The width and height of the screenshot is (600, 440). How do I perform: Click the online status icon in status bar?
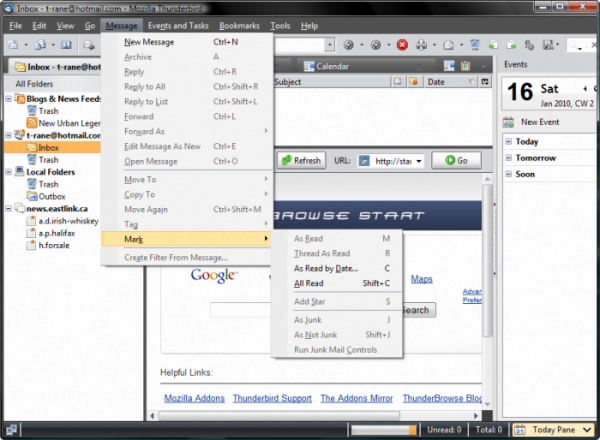(11, 430)
